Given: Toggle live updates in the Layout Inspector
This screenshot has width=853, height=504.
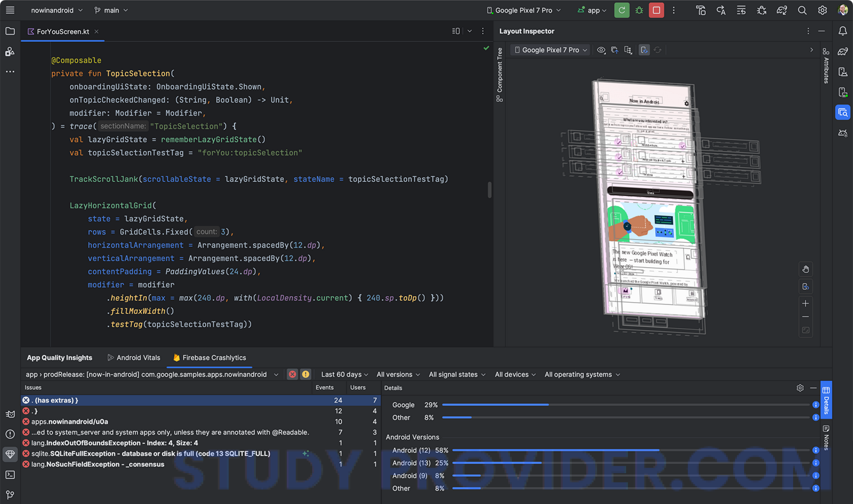Looking at the screenshot, I should click(644, 50).
